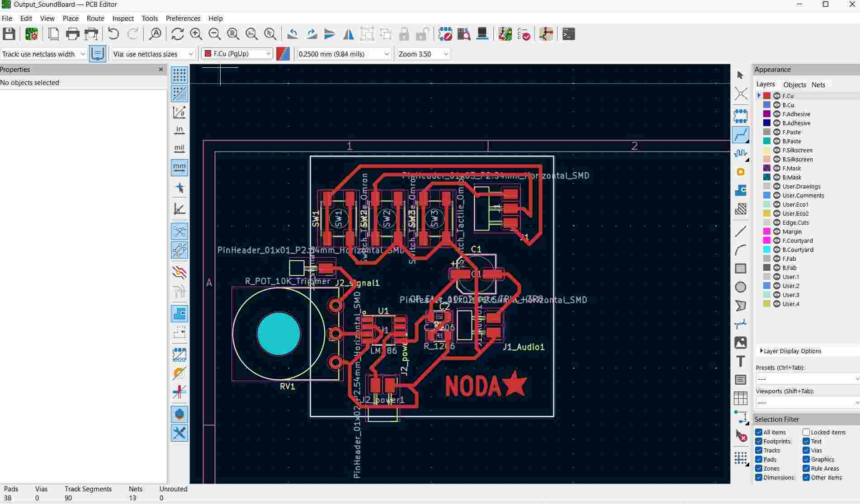Toggle the Footprints selection filter checkbox
Image resolution: width=860 pixels, height=504 pixels.
tap(759, 441)
